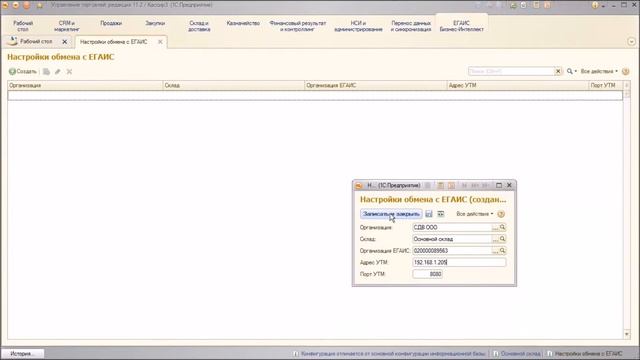Click the favorites star icon in title bar
Image resolution: width=640 pixels, height=360 pixels.
click(40, 5)
